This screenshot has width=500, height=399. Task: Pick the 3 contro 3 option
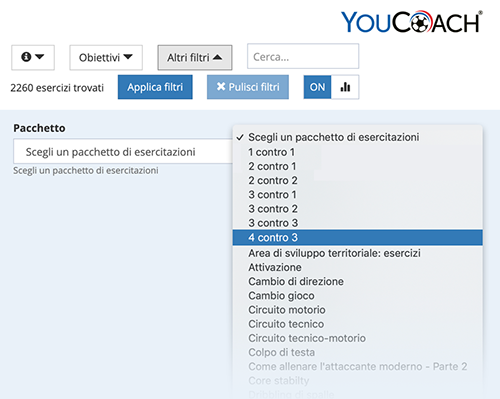pos(357,223)
